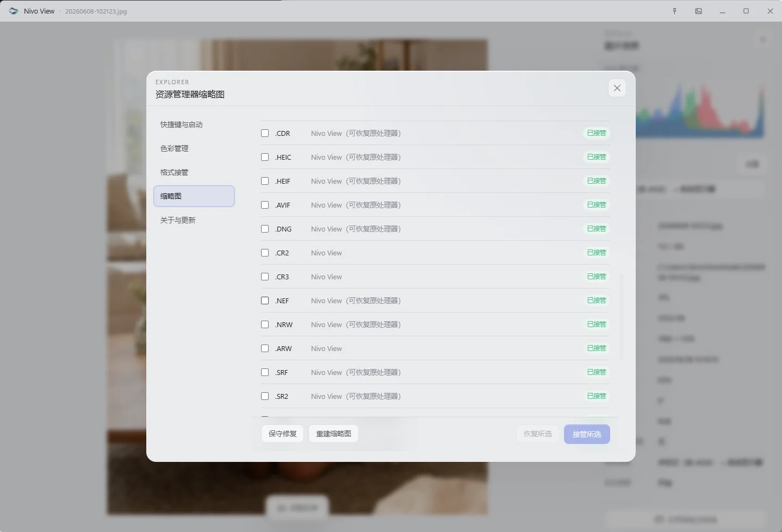The height and width of the screenshot is (532, 782).
Task: Click the 资源管理器缩略图 dialog title
Action: tap(190, 95)
